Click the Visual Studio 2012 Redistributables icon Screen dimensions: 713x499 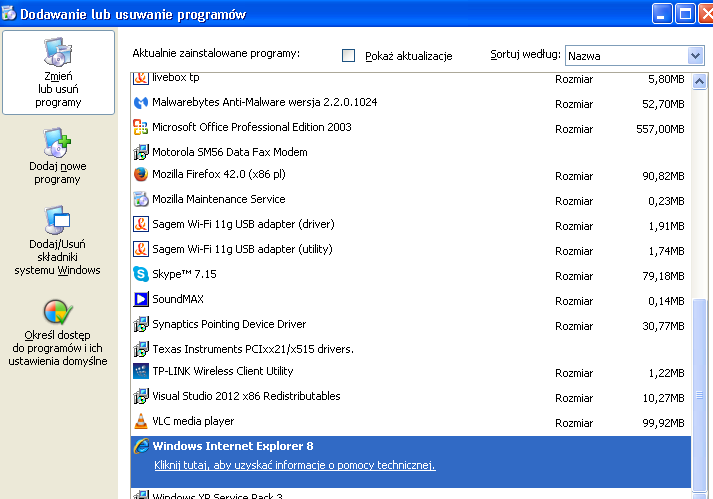pyautogui.click(x=141, y=396)
